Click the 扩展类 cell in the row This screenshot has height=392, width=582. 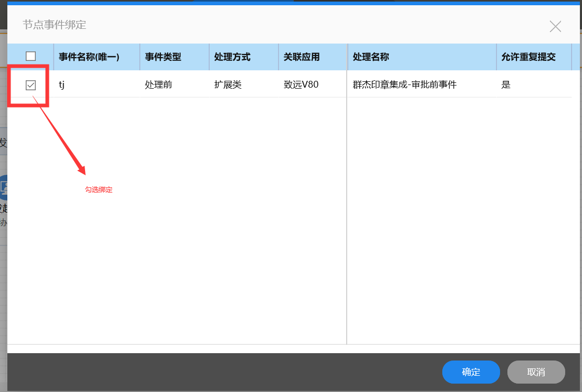228,84
